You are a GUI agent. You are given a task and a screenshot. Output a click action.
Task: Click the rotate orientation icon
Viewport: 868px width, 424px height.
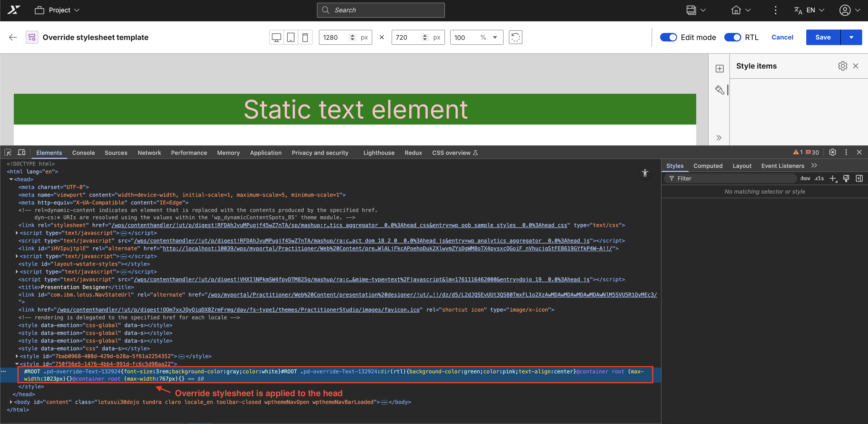pos(515,37)
